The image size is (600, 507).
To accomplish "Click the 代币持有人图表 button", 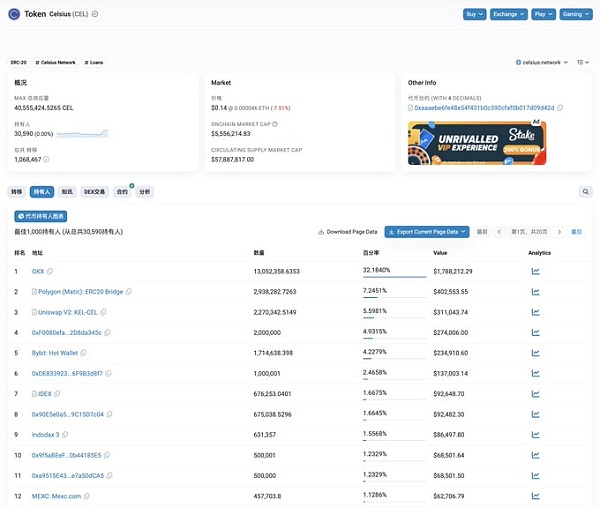I will point(41,216).
